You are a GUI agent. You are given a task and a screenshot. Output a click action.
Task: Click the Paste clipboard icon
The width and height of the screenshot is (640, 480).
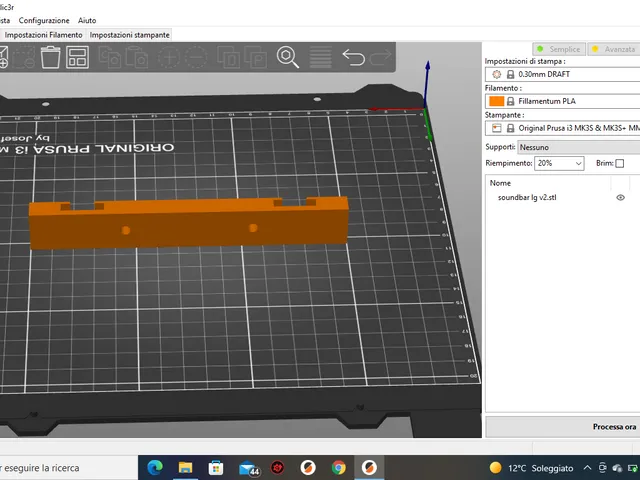coord(136,57)
